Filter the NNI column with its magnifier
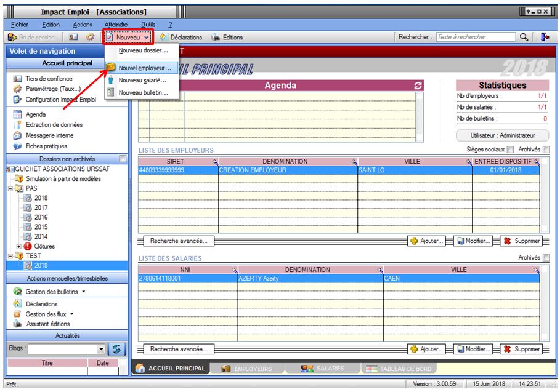This screenshot has height=392, width=560. 234,270
